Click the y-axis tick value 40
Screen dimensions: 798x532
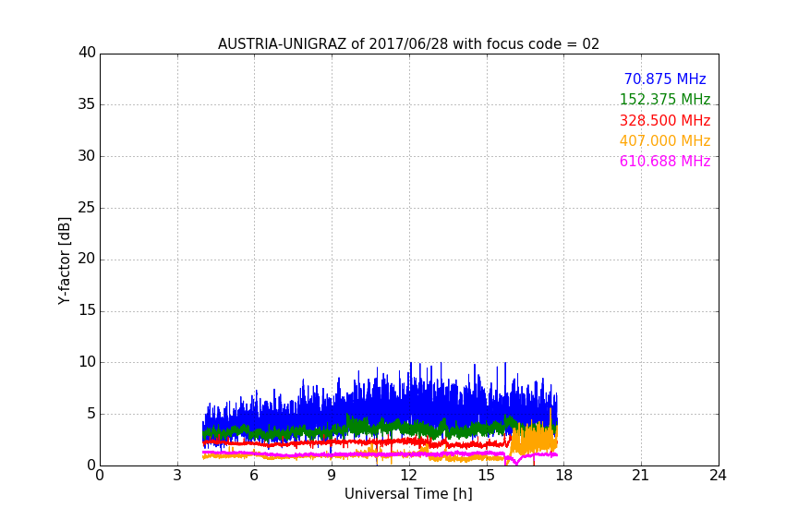(87, 53)
